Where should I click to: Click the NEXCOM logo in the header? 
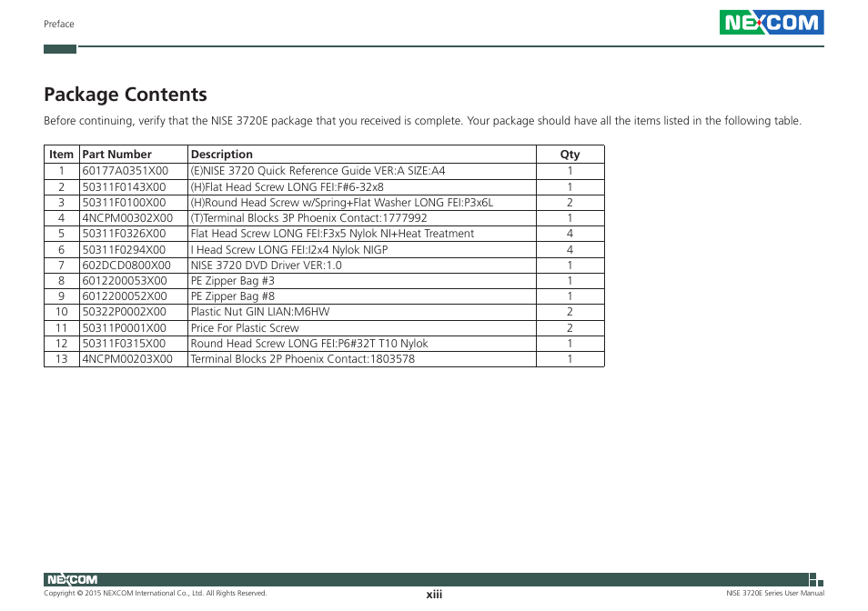pyautogui.click(x=772, y=22)
